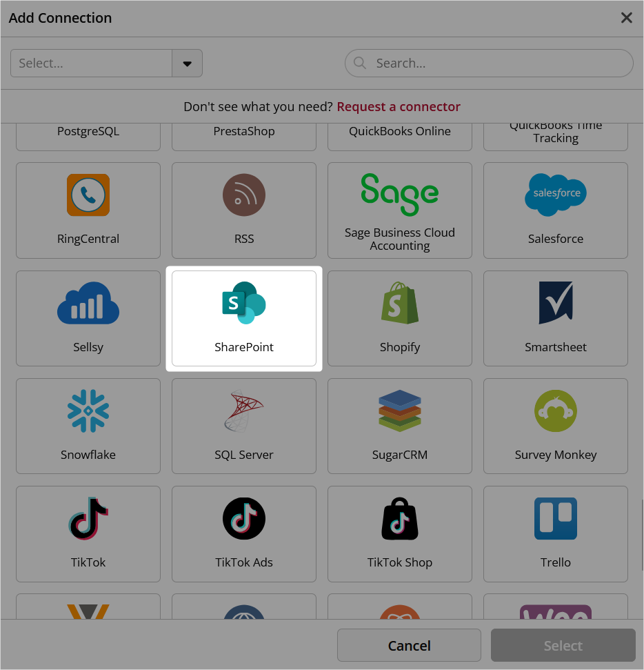This screenshot has width=644, height=670.
Task: Choose the Snowflake icon
Action: (88, 411)
